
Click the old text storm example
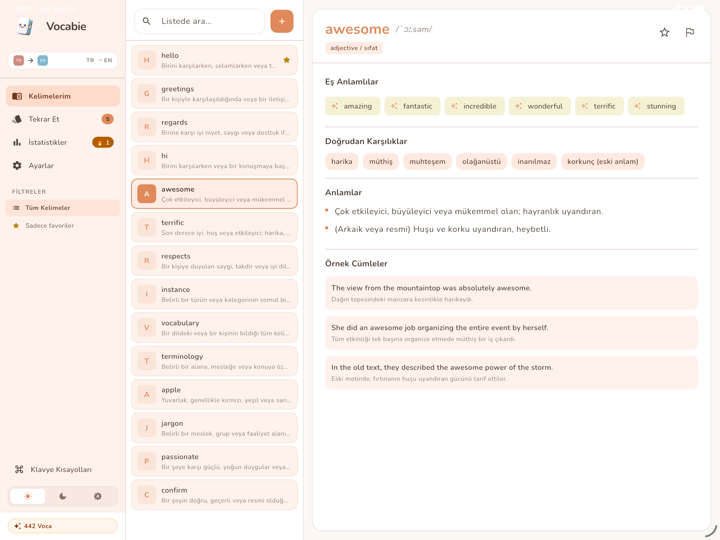point(512,372)
